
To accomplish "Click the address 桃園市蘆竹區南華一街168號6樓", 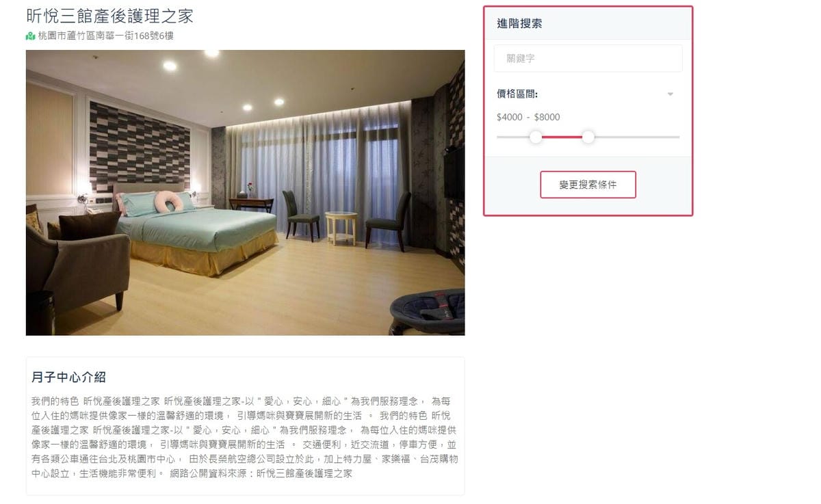I will tap(106, 36).
